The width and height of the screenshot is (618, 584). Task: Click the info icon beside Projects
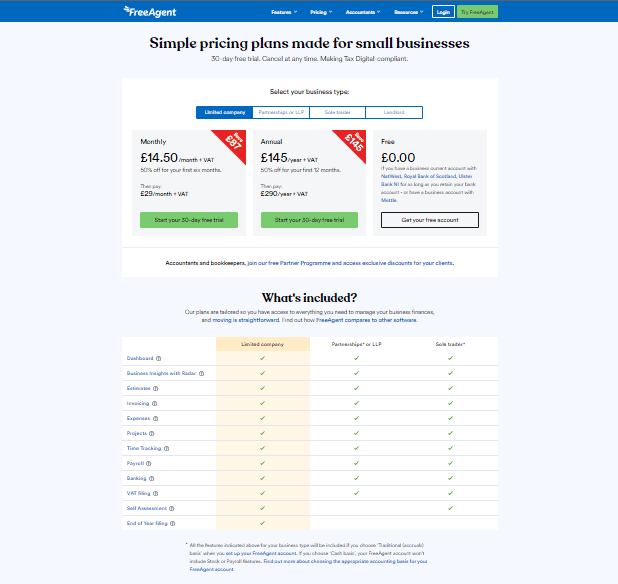pyautogui.click(x=152, y=433)
